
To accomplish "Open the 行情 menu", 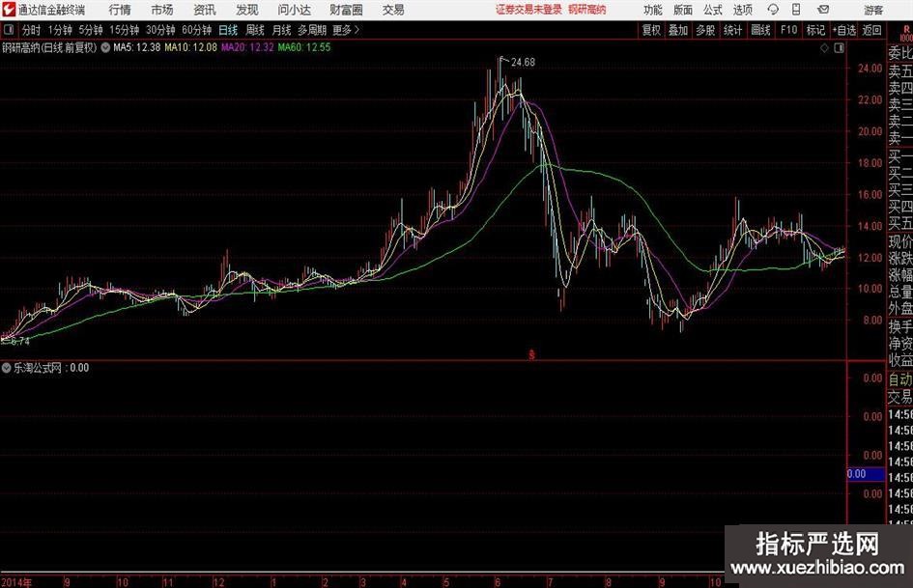I will pos(120,10).
